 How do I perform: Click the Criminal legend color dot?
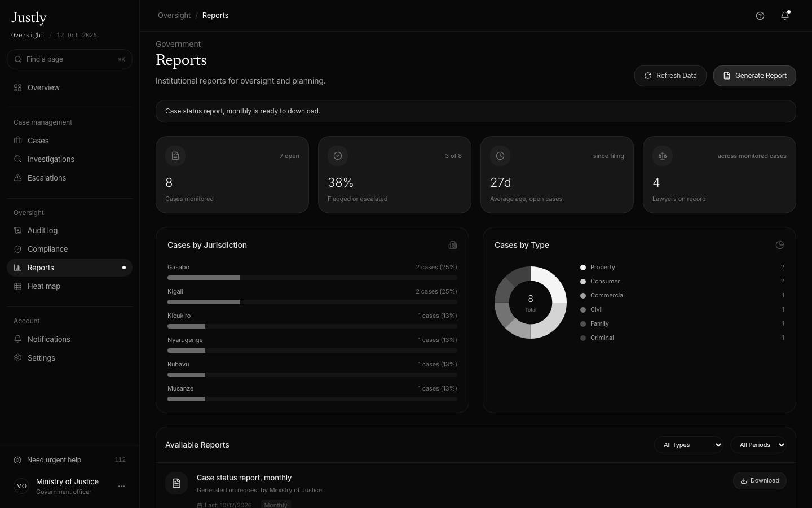[583, 338]
